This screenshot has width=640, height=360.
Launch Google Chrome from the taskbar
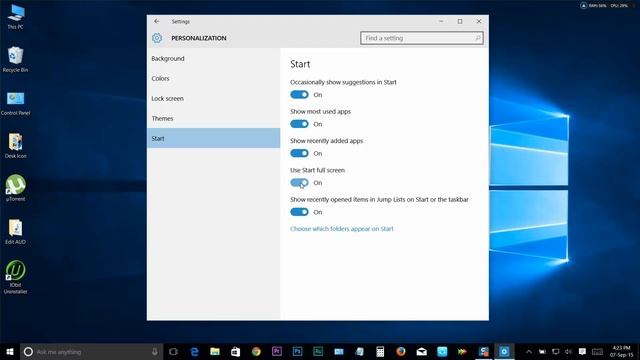point(256,352)
